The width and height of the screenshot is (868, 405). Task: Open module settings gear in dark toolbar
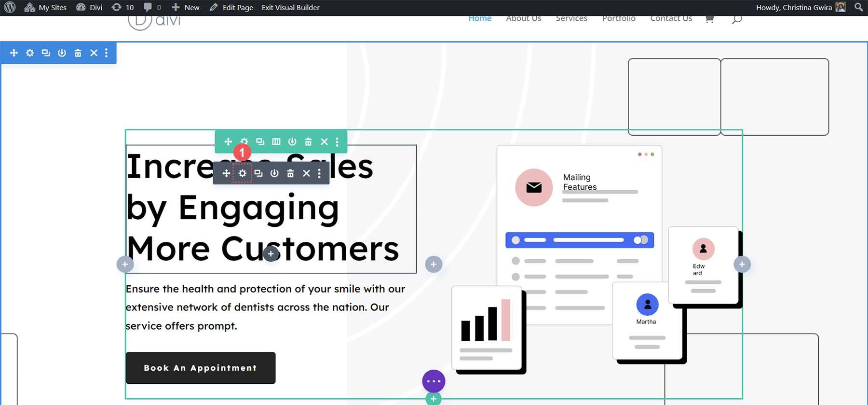(242, 173)
